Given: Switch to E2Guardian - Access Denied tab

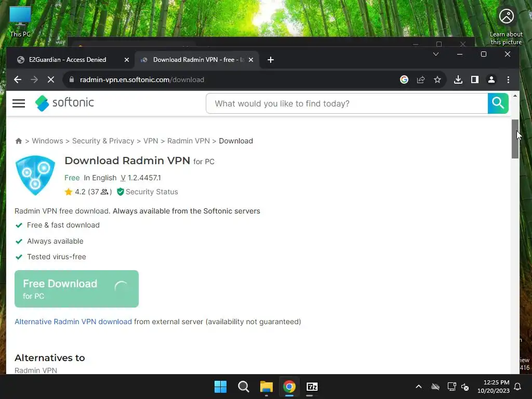Looking at the screenshot, I should pos(68,60).
